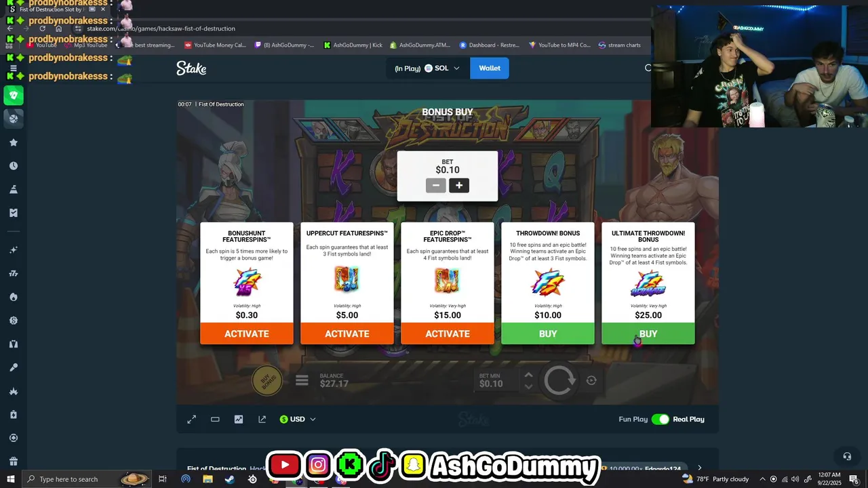The height and width of the screenshot is (488, 868).
Task: Click the sidebar checklist My Bets icon
Action: 14,213
